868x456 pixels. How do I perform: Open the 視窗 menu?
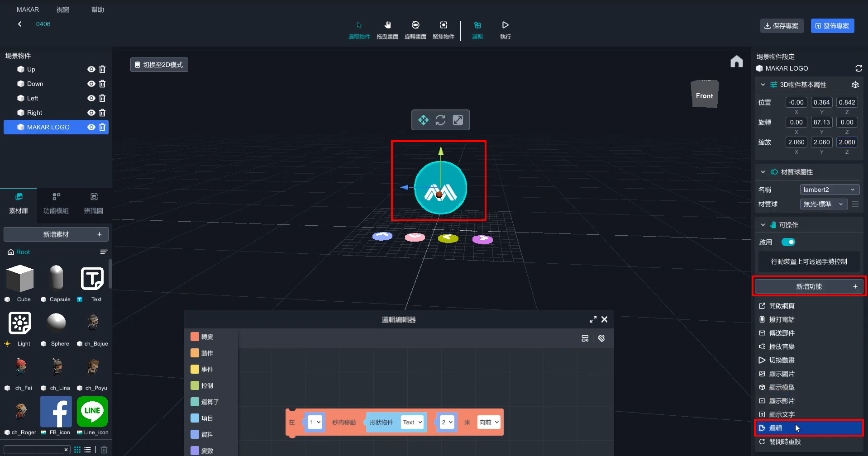point(63,9)
